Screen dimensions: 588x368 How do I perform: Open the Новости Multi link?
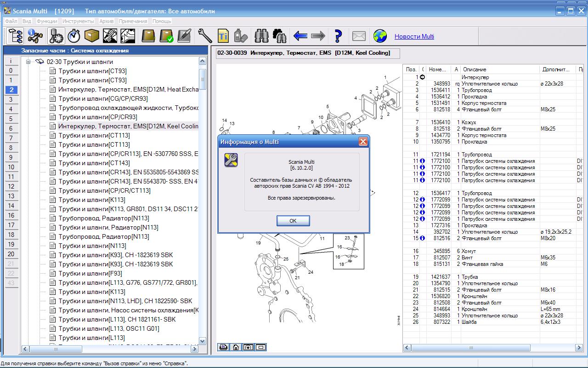pyautogui.click(x=414, y=36)
